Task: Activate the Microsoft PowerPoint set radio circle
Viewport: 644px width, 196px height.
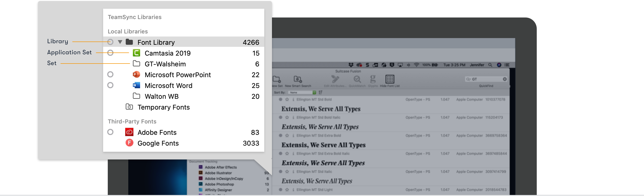Action: (x=110, y=75)
